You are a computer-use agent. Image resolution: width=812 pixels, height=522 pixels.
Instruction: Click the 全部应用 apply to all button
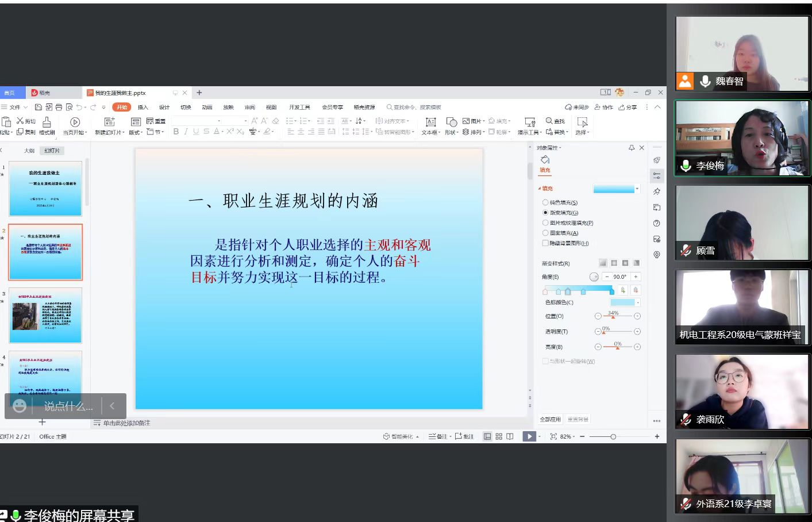point(551,419)
